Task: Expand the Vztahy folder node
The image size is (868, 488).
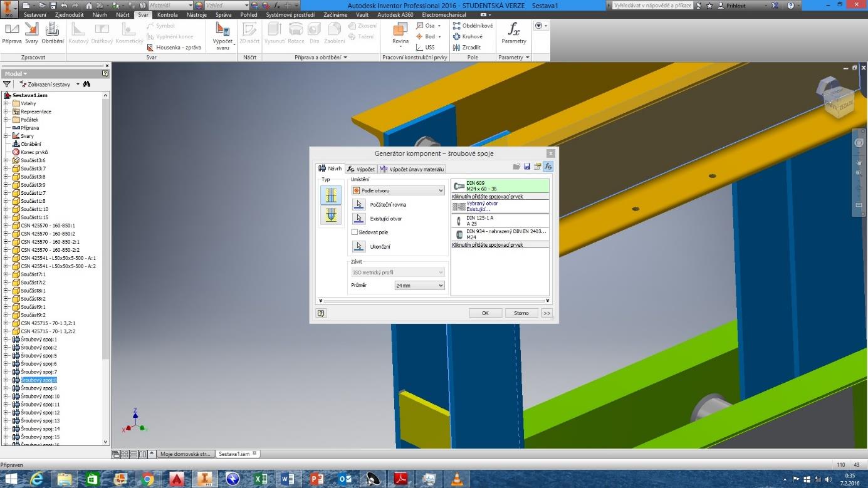Action: [x=6, y=103]
